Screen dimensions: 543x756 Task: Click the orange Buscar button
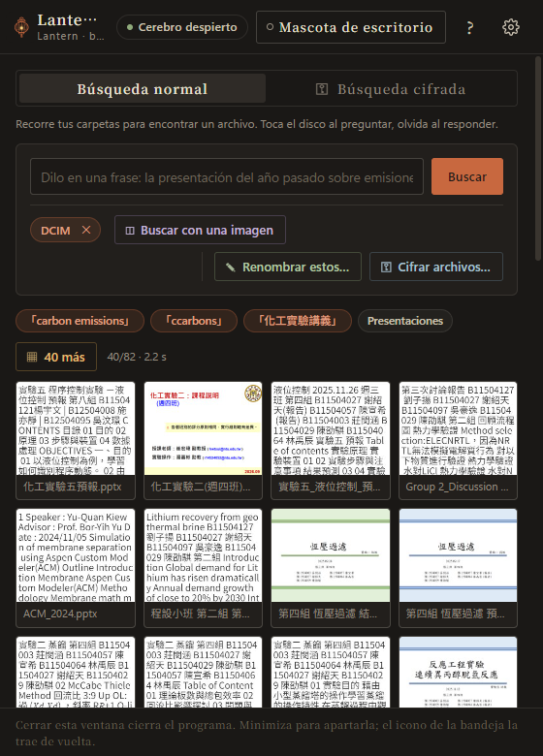tap(467, 176)
